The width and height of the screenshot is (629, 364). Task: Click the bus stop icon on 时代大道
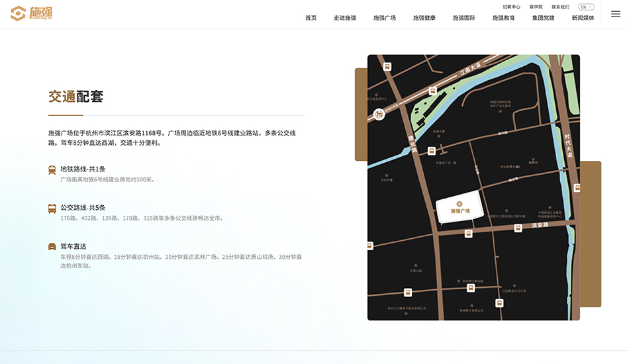coord(576,188)
